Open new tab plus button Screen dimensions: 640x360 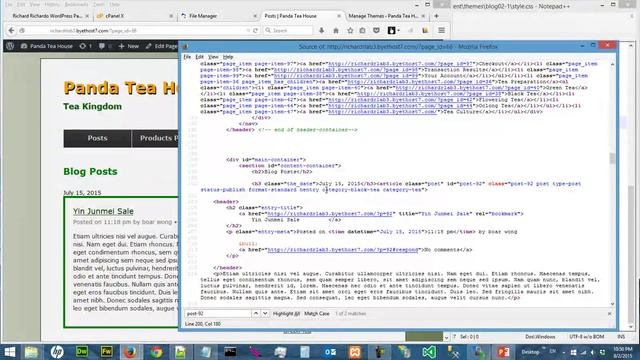pyautogui.click(x=436, y=16)
